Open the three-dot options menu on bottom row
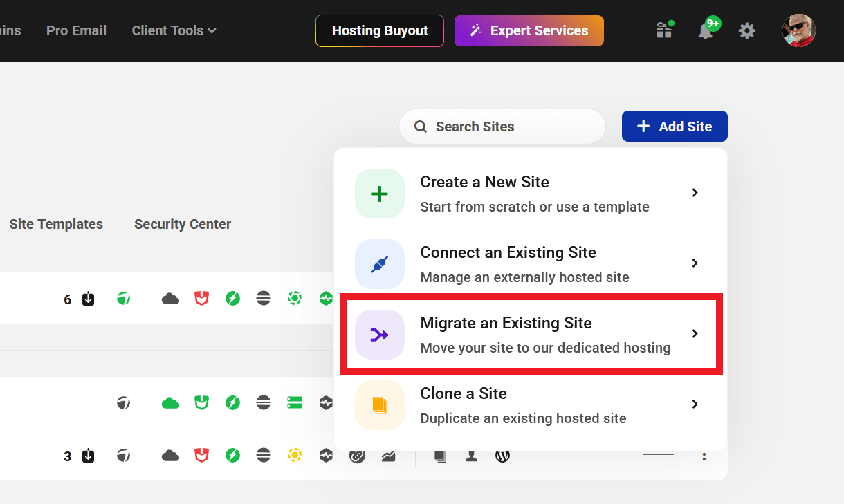Screen dimensions: 844x504 pyautogui.click(x=704, y=456)
